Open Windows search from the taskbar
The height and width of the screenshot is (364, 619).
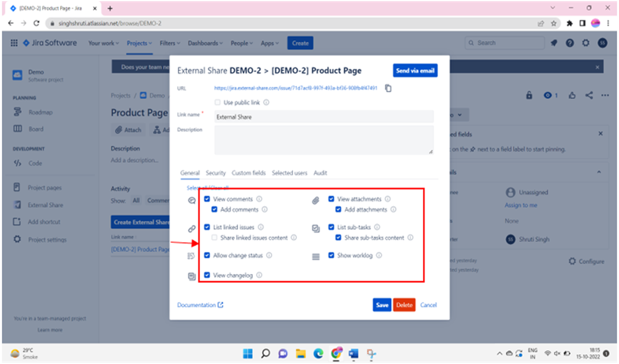[265, 353]
